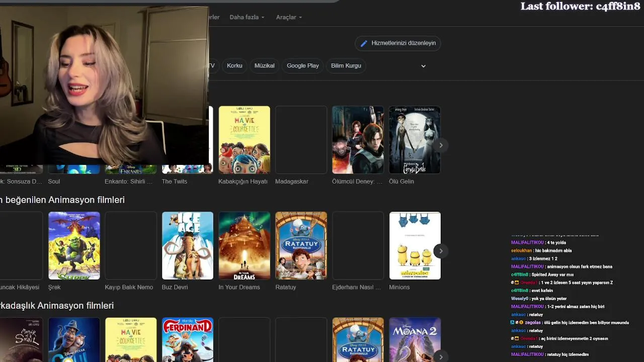Open the Ratatuy poster in Arkadaşlık row

coord(358,339)
